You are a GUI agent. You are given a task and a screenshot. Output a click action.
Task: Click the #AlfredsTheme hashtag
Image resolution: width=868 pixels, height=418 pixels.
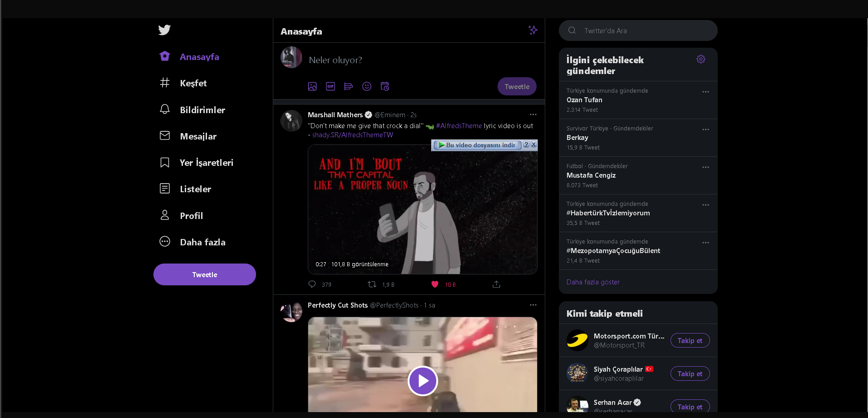(459, 126)
